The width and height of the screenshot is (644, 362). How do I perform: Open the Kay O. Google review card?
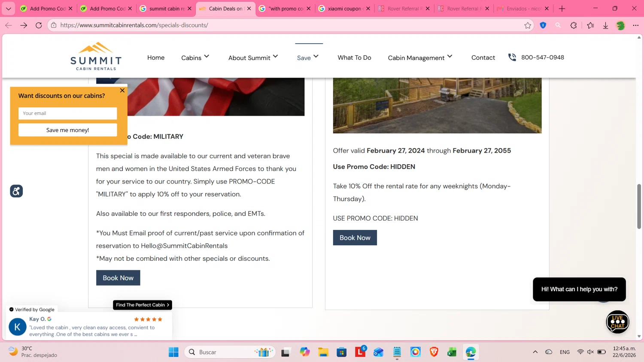pos(89,326)
